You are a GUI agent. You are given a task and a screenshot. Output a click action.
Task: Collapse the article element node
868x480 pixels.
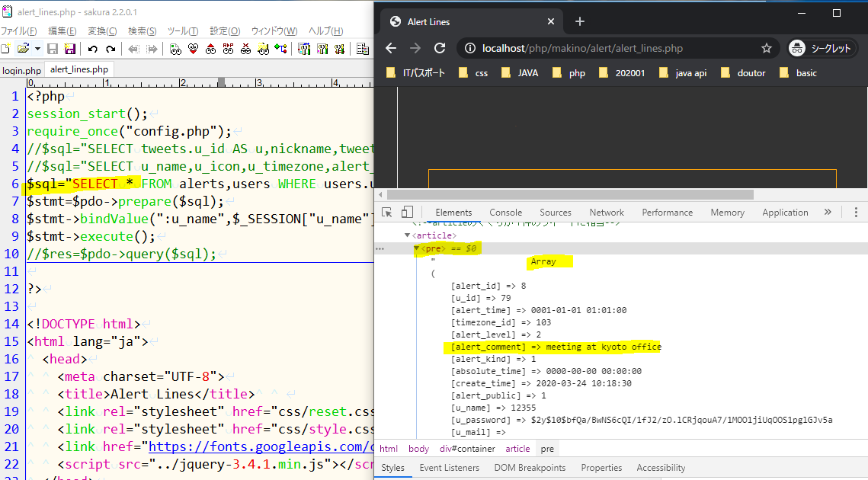click(x=408, y=235)
